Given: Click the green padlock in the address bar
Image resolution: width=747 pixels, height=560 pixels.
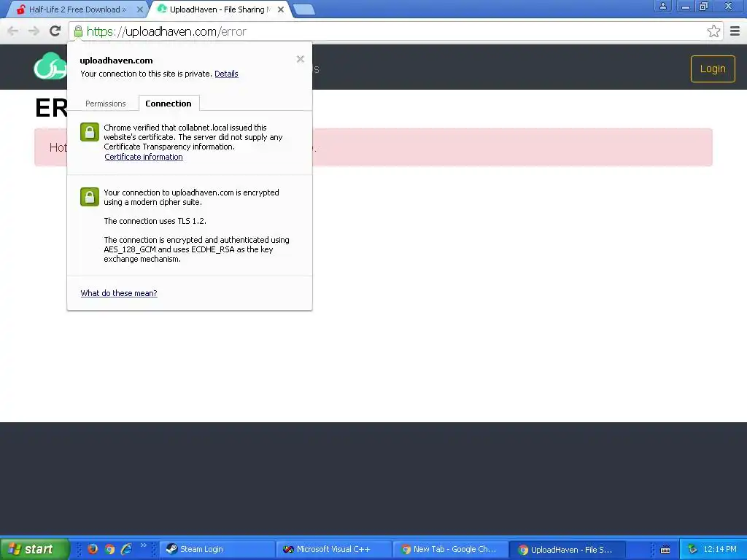Looking at the screenshot, I should [78, 31].
